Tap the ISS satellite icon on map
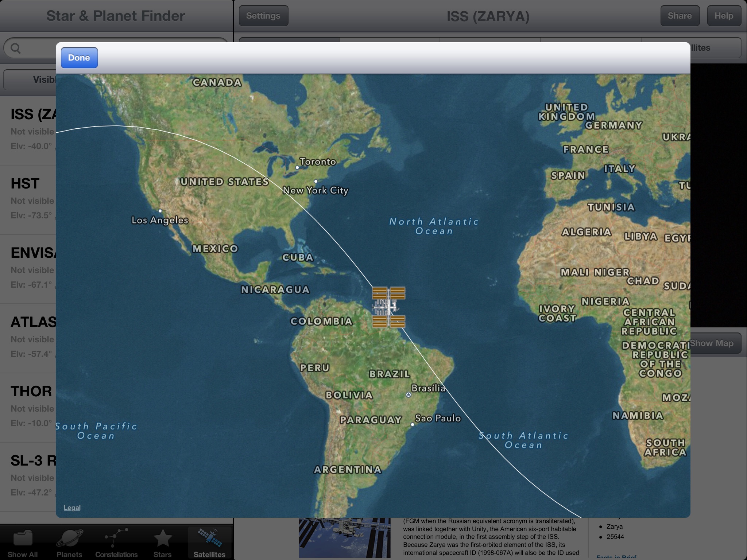747x560 pixels. tap(389, 307)
